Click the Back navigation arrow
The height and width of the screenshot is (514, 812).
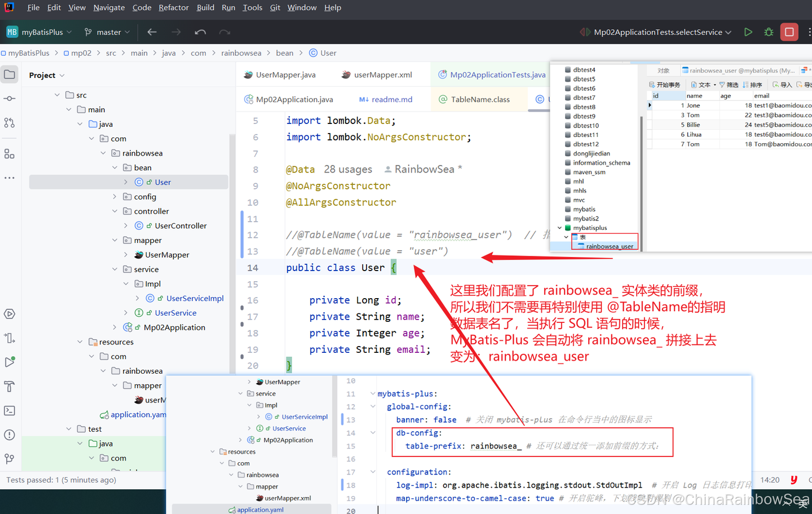(152, 32)
